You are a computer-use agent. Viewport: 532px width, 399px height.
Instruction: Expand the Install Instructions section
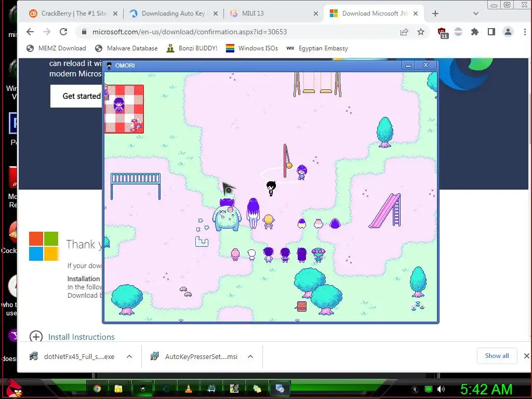point(72,337)
